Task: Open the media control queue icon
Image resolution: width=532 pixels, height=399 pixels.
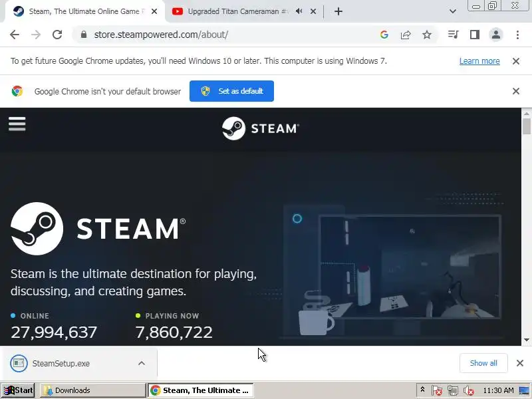Action: [454, 35]
